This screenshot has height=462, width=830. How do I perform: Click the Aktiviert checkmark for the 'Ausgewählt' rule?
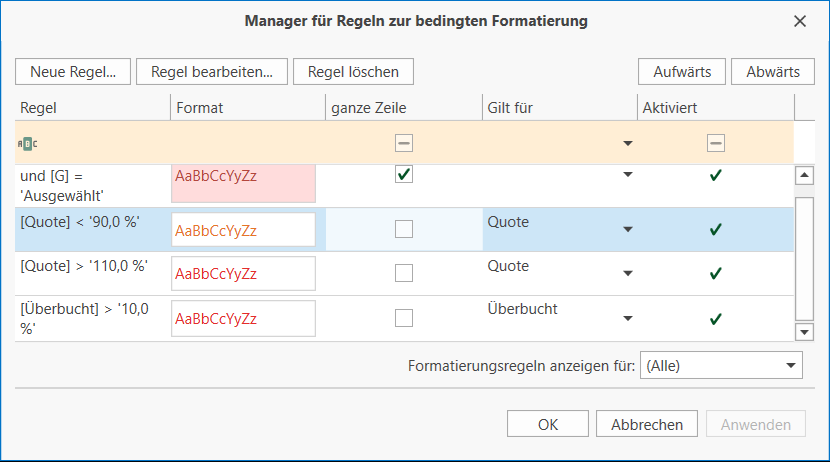tap(715, 176)
